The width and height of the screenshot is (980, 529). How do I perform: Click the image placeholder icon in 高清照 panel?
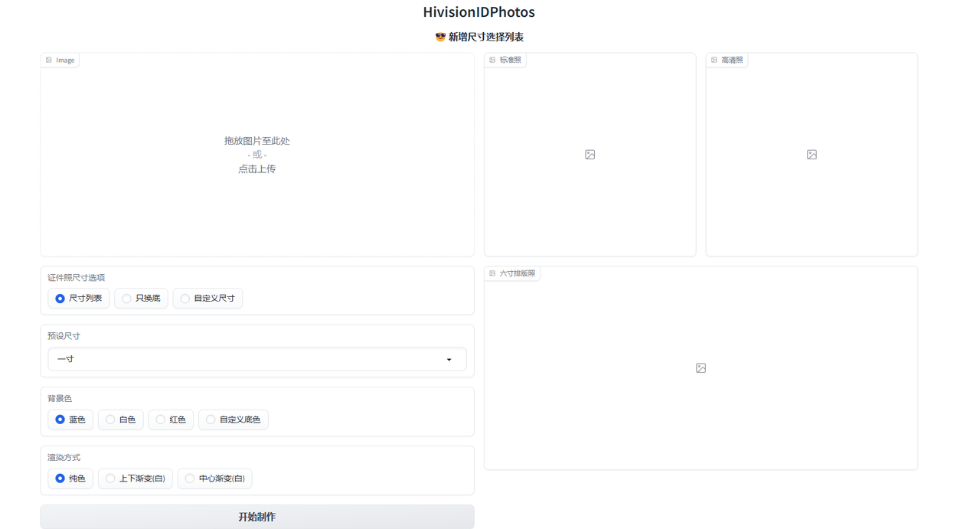pos(812,155)
